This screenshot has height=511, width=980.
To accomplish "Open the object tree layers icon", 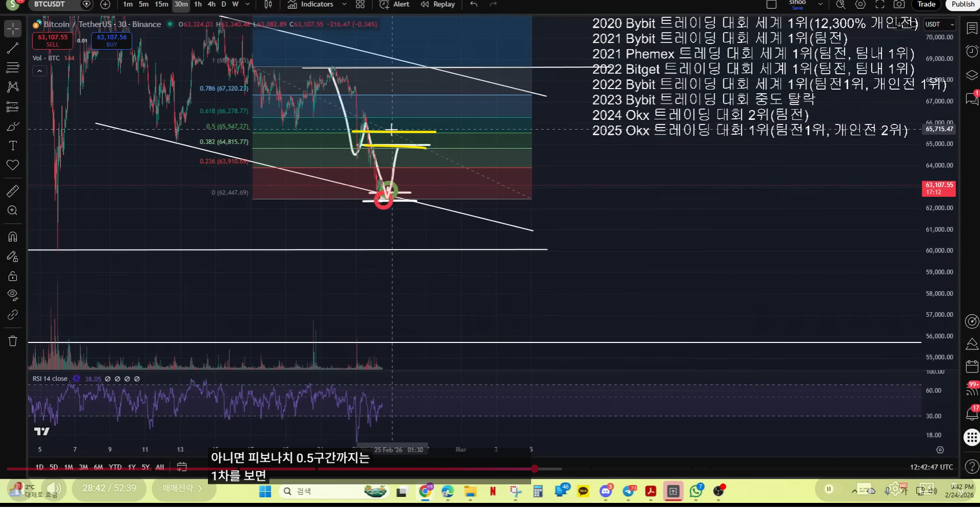I will pyautogui.click(x=972, y=75).
